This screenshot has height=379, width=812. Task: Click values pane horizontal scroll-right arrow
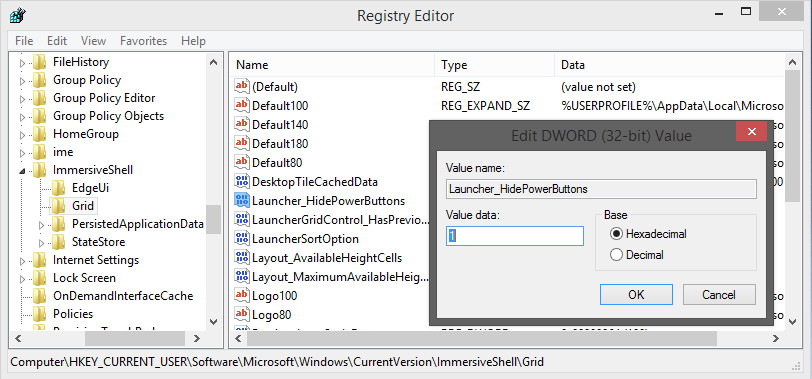coord(775,339)
